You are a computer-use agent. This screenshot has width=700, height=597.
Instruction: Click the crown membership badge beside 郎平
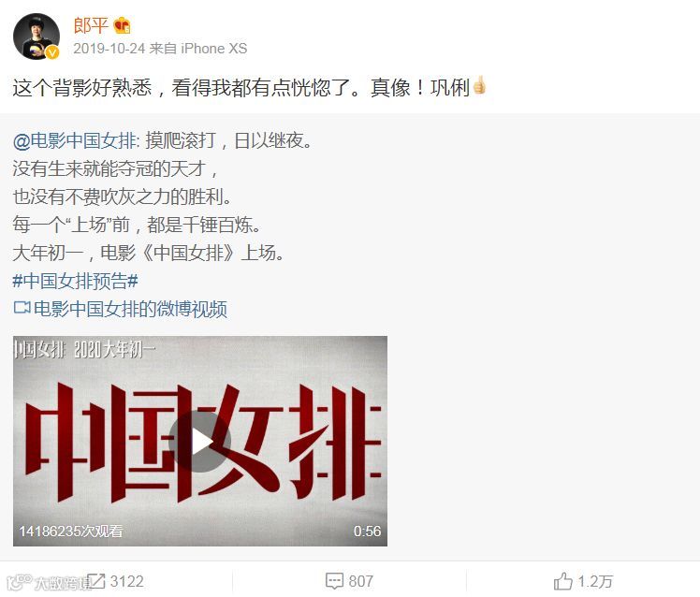122,25
